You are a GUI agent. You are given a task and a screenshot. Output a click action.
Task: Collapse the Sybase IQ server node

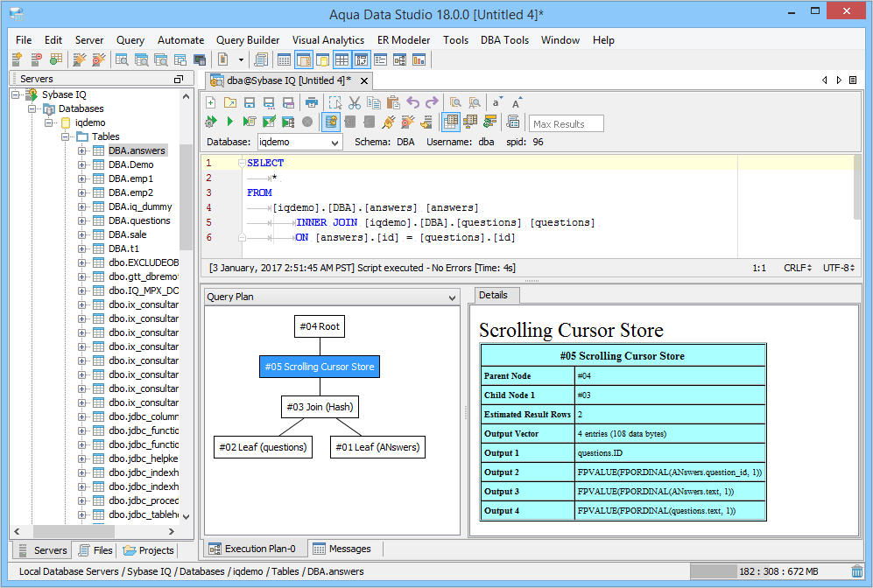coord(15,94)
